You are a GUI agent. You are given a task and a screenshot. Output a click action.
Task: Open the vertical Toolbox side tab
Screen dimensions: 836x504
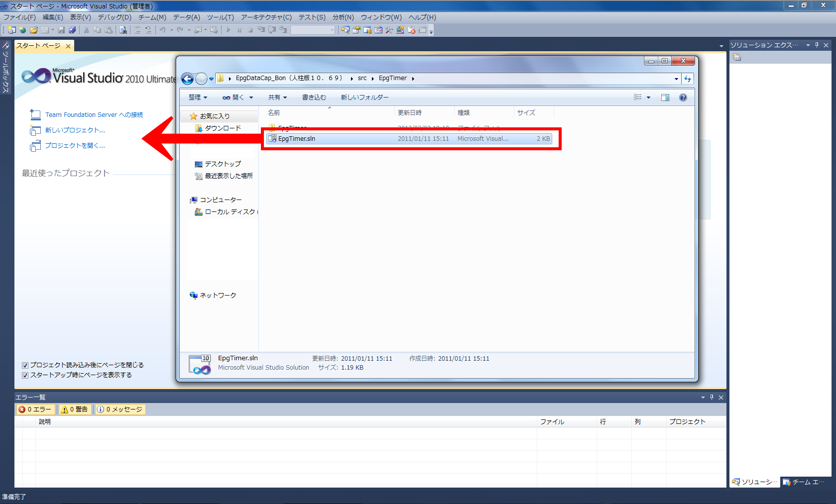coord(5,68)
